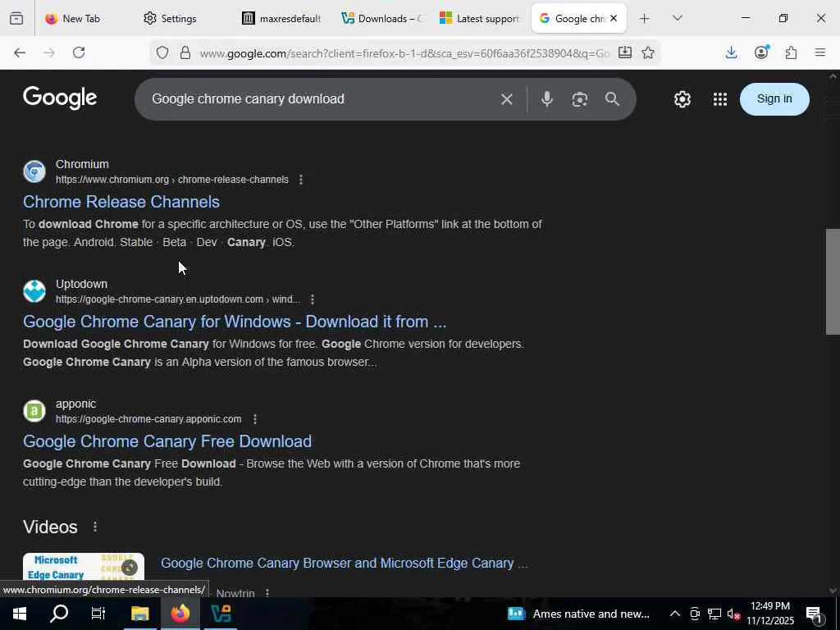Open Chrome Release Channels link

121,202
